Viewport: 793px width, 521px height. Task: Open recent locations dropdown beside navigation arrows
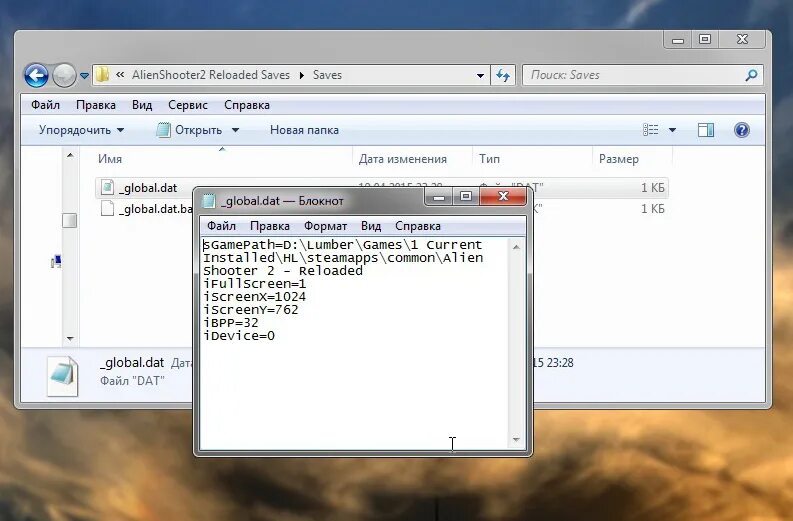[x=84, y=76]
